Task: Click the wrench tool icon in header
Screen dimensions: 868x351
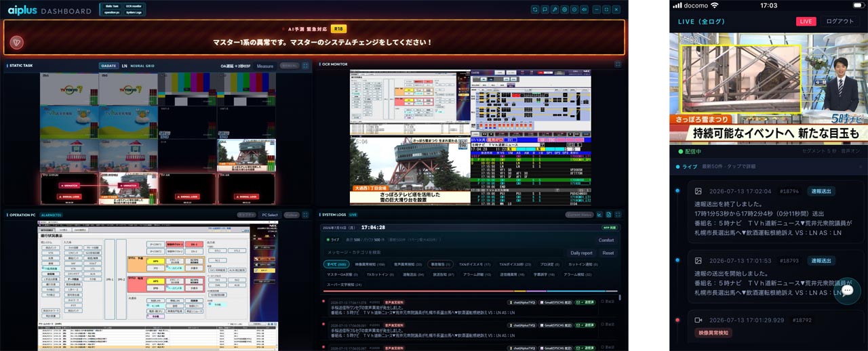Action: click(x=555, y=9)
